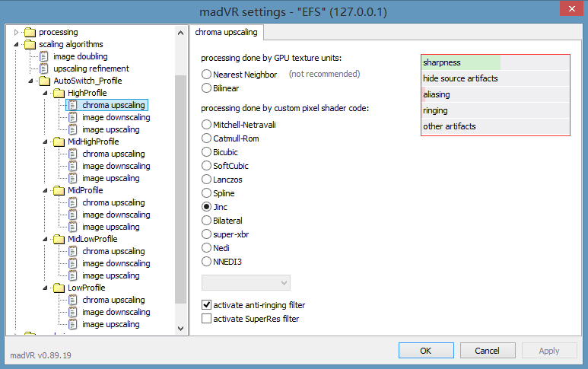Enable the activate SuperRes filter checkbox

(207, 319)
